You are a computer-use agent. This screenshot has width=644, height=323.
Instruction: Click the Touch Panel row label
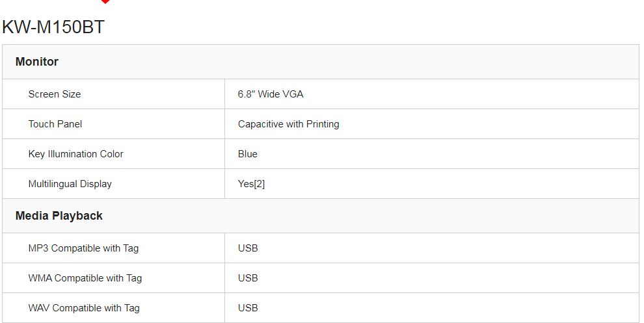point(55,124)
